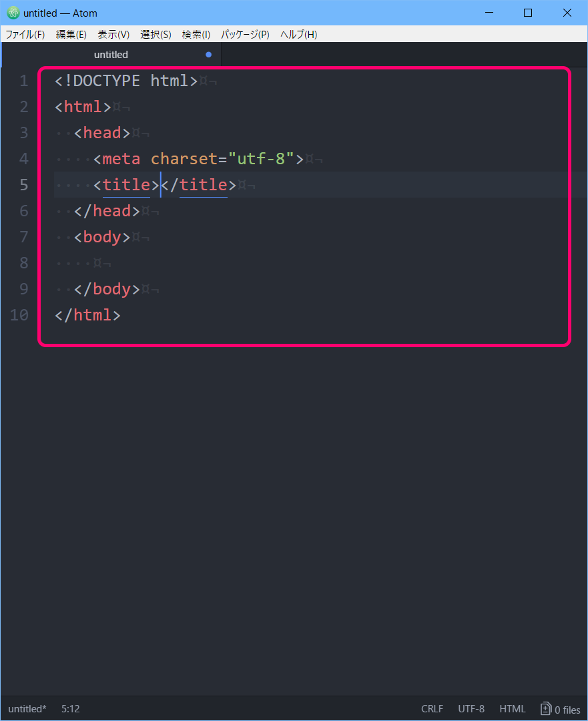Image resolution: width=588 pixels, height=721 pixels.
Task: Open the HTML grammar selector
Action: (513, 709)
